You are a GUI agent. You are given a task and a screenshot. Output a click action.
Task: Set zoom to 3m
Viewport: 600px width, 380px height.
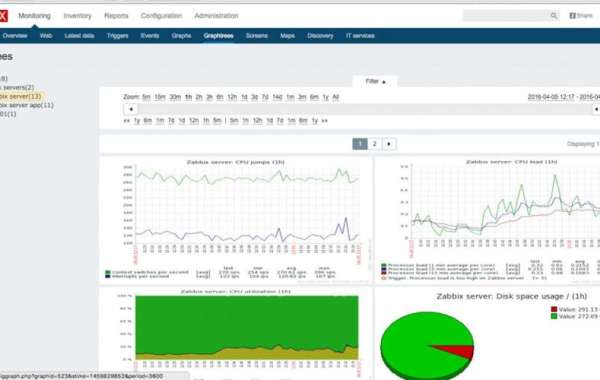[302, 97]
